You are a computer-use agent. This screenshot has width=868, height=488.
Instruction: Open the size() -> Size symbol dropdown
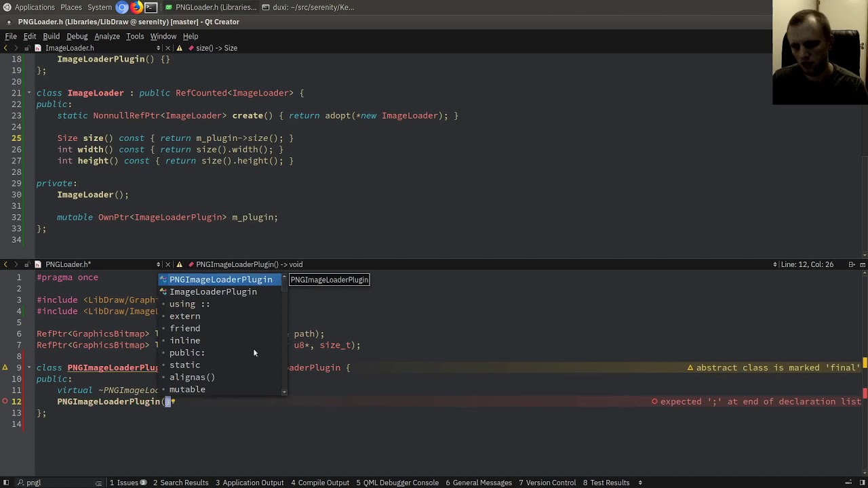pyautogui.click(x=216, y=48)
